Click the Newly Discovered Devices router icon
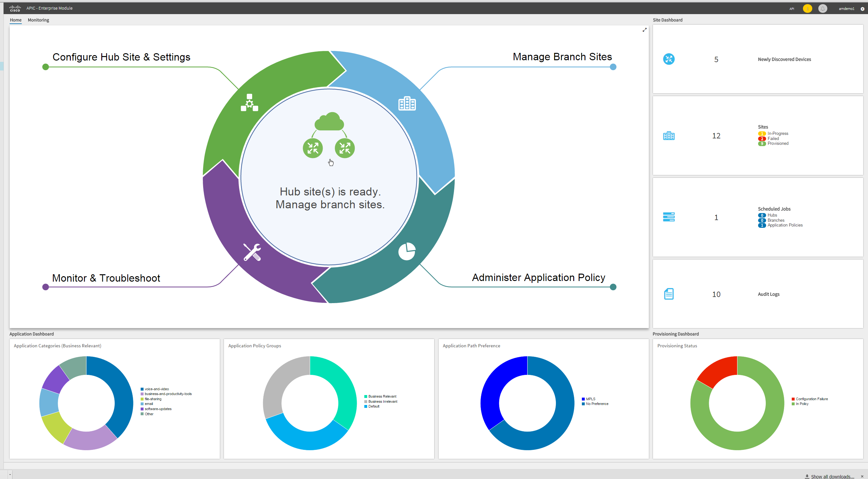 (668, 59)
